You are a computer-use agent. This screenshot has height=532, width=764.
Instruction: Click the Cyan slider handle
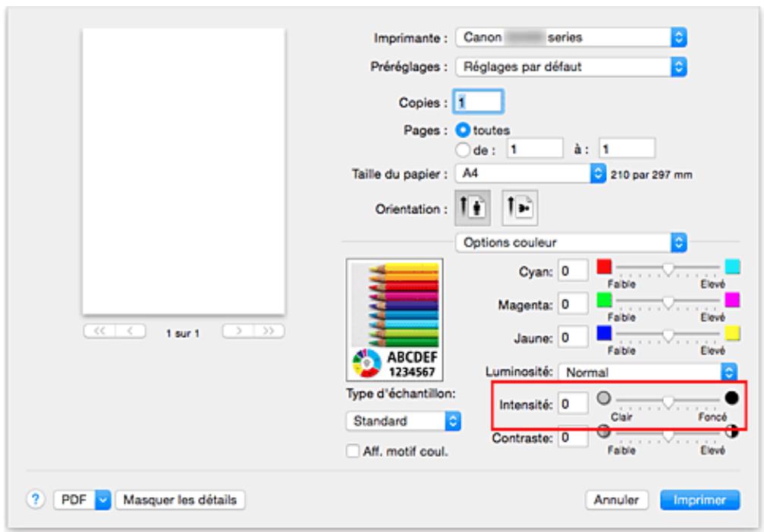click(668, 268)
